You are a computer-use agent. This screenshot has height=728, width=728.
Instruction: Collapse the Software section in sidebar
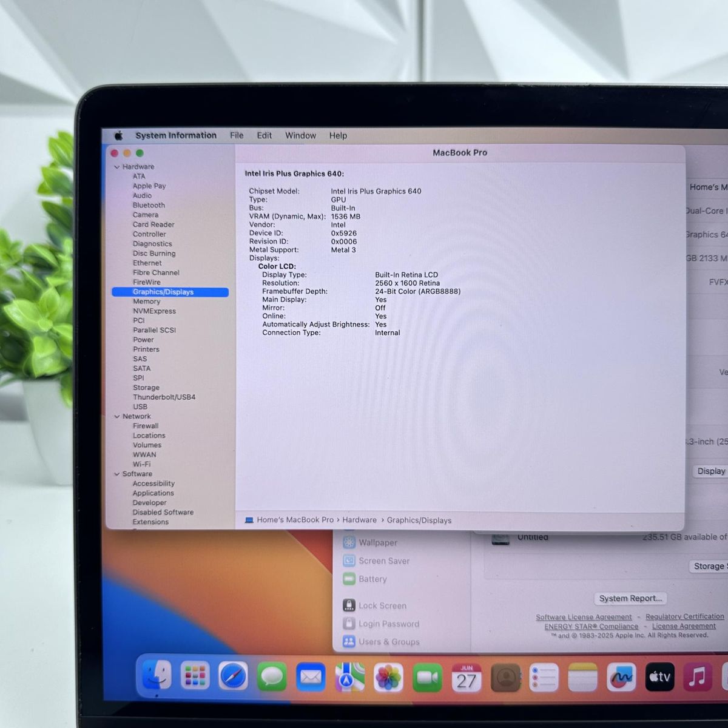coord(117,474)
